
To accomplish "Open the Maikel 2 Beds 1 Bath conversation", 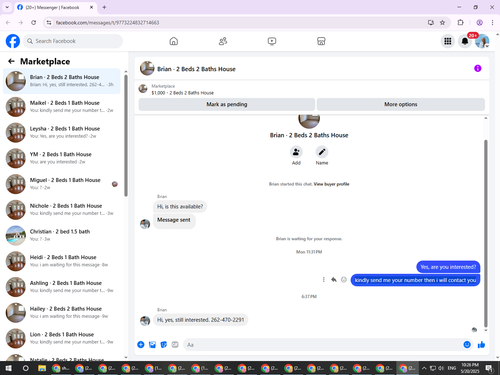I will [x=62, y=106].
